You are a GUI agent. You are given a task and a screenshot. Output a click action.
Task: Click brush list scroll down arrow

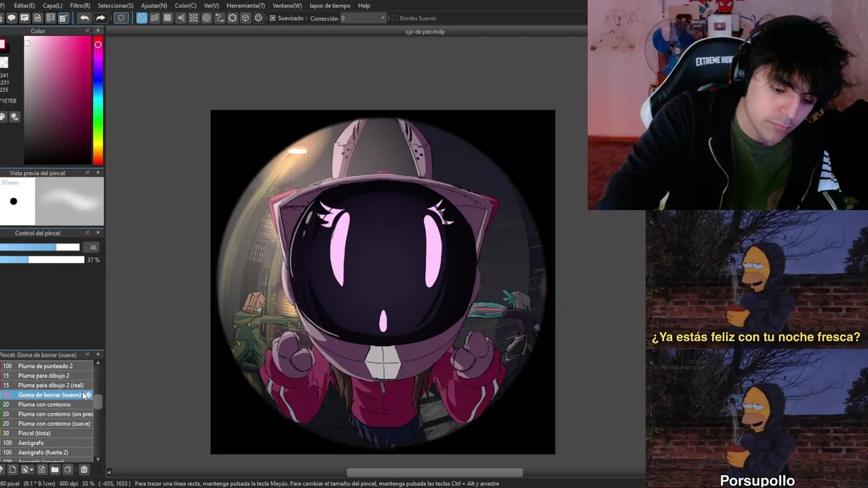pyautogui.click(x=98, y=460)
